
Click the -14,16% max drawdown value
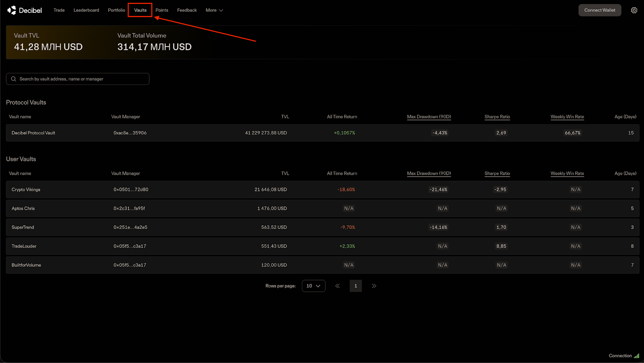[x=438, y=227]
